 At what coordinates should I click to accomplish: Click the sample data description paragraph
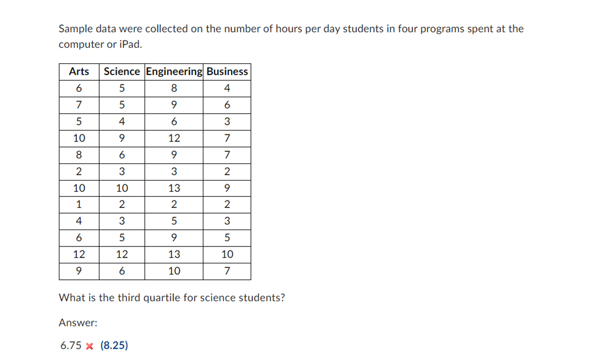[x=291, y=36]
